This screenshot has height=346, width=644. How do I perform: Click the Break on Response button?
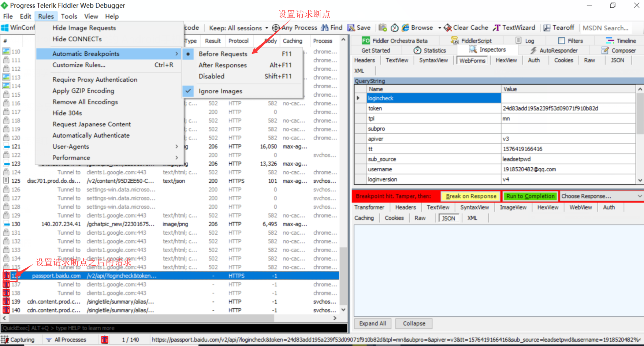[471, 196]
